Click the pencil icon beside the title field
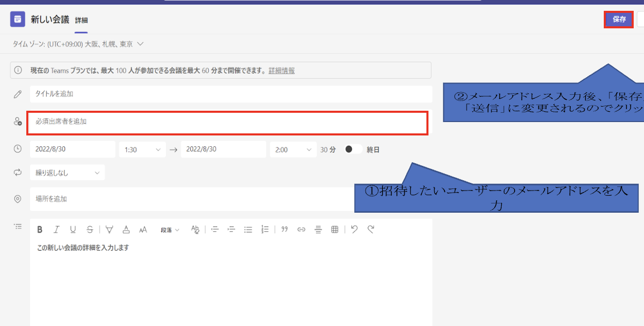This screenshot has width=644, height=326. click(x=18, y=94)
